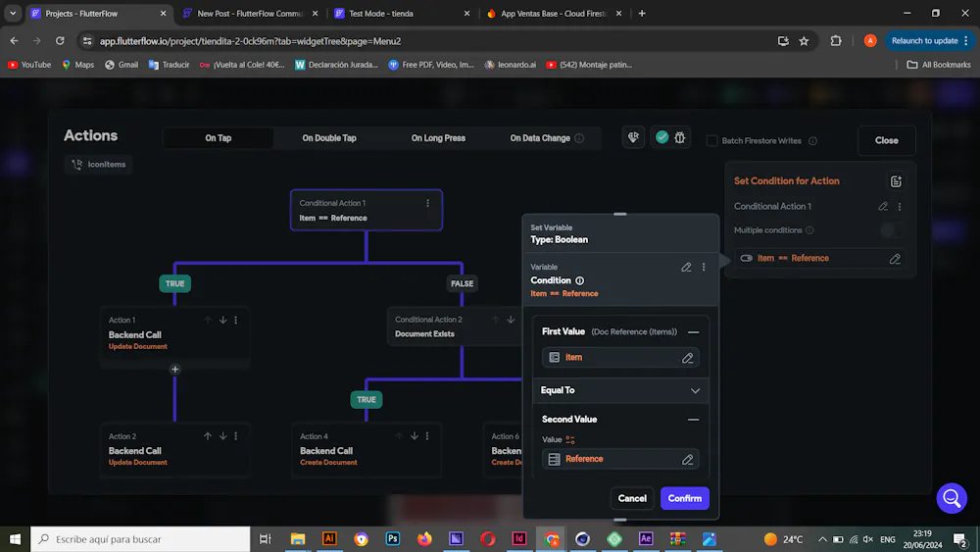Open three-dot menu on Conditional Action 1 node
Image resolution: width=980 pixels, height=552 pixels.
tap(427, 203)
